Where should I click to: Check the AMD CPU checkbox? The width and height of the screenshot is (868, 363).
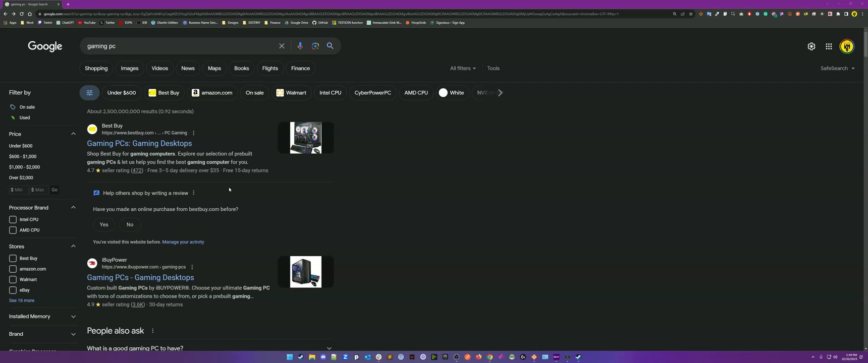point(13,230)
